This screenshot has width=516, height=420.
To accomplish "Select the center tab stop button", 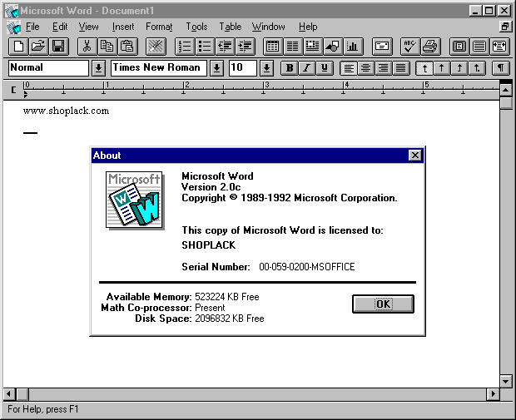I will [x=442, y=68].
